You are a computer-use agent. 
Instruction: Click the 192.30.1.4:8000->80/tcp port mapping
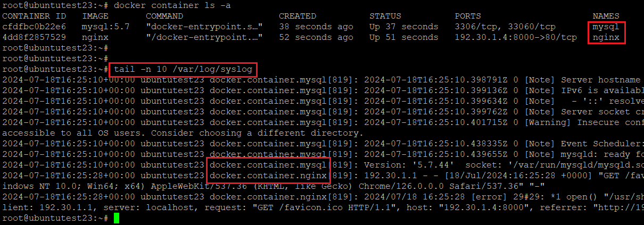(x=515, y=37)
